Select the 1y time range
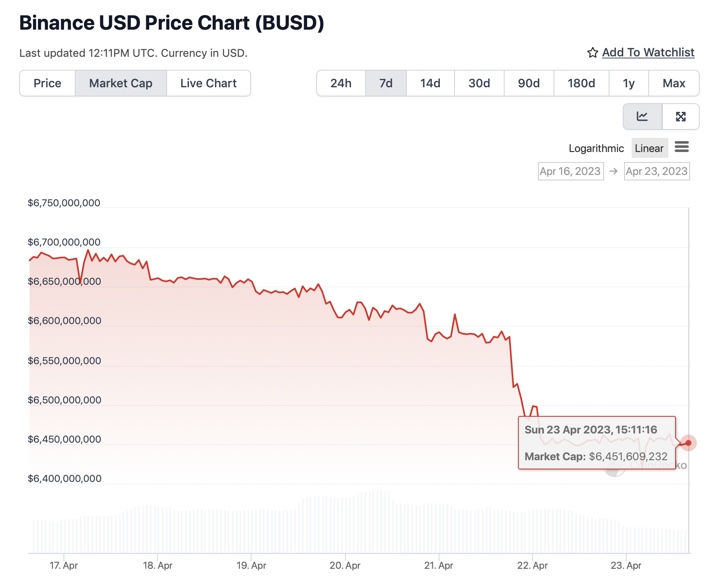 [629, 83]
